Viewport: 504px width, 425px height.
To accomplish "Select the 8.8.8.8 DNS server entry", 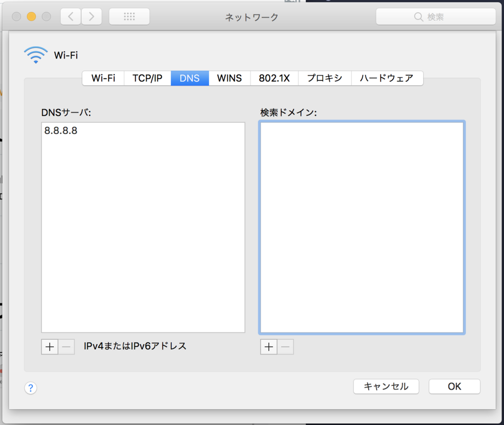I will [x=143, y=131].
